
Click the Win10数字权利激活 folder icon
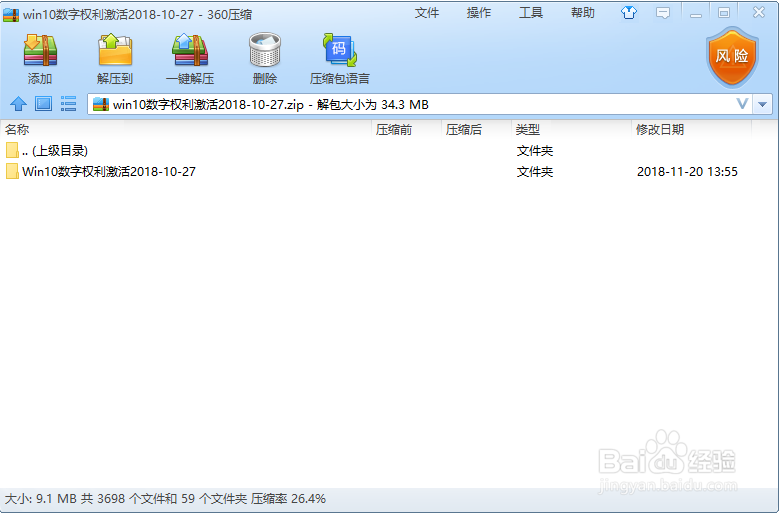coord(12,172)
